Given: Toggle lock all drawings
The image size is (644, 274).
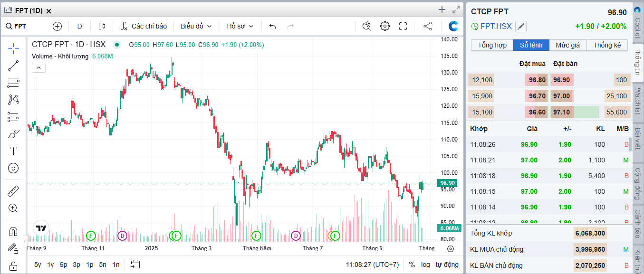Looking at the screenshot, I should pos(13,265).
